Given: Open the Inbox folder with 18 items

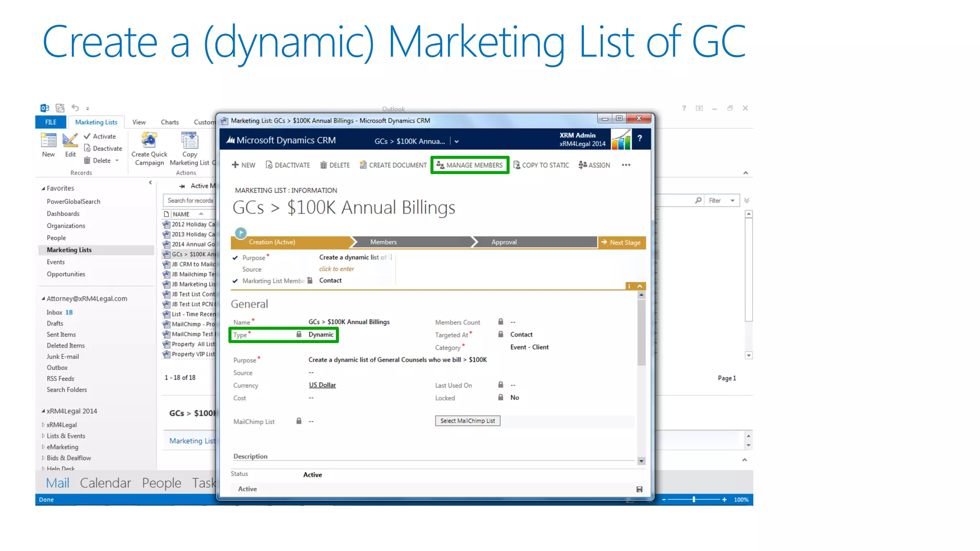Looking at the screenshot, I should point(59,312).
